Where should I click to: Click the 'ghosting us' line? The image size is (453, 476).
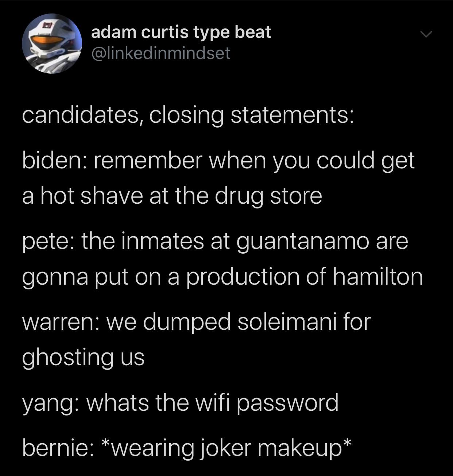pos(84,358)
